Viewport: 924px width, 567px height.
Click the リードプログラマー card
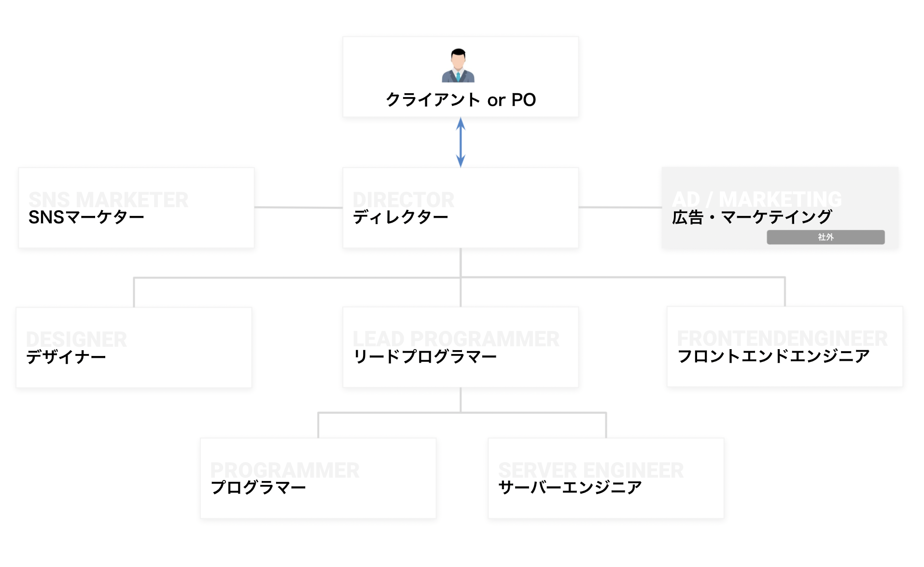461,347
